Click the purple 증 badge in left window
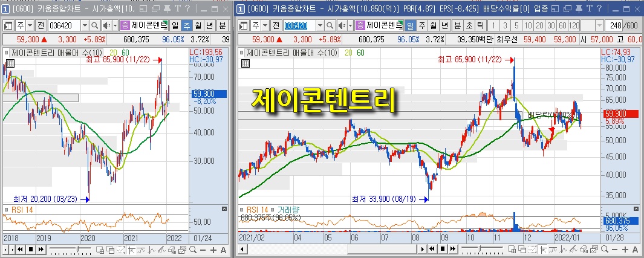 tap(125, 26)
